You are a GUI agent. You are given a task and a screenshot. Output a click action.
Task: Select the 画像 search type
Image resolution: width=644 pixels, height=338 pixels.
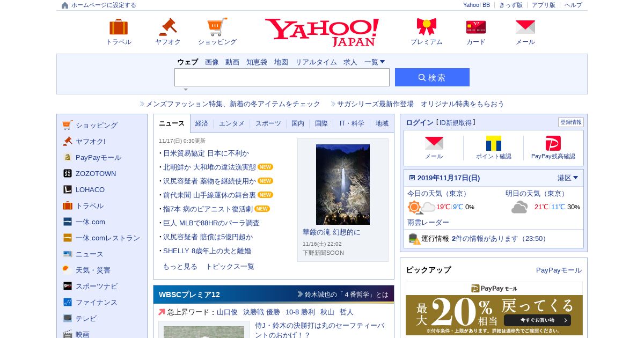[x=212, y=62]
